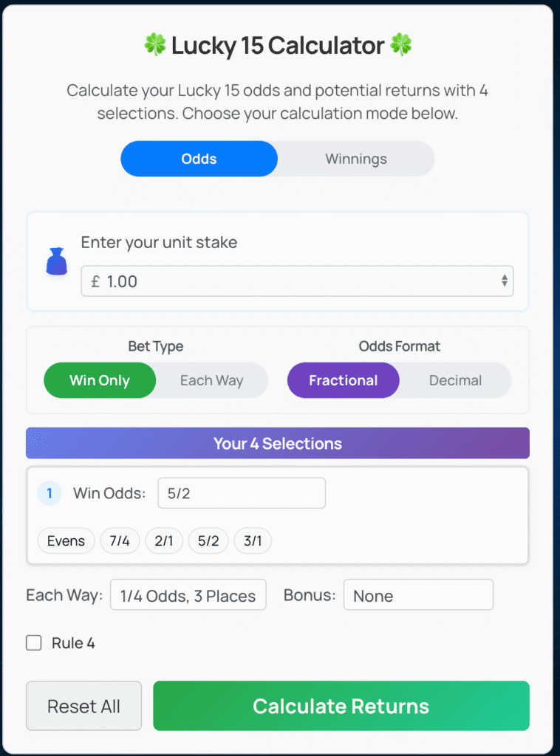Pick the Evens quick odds chip
This screenshot has width=560, height=756.
pos(66,541)
